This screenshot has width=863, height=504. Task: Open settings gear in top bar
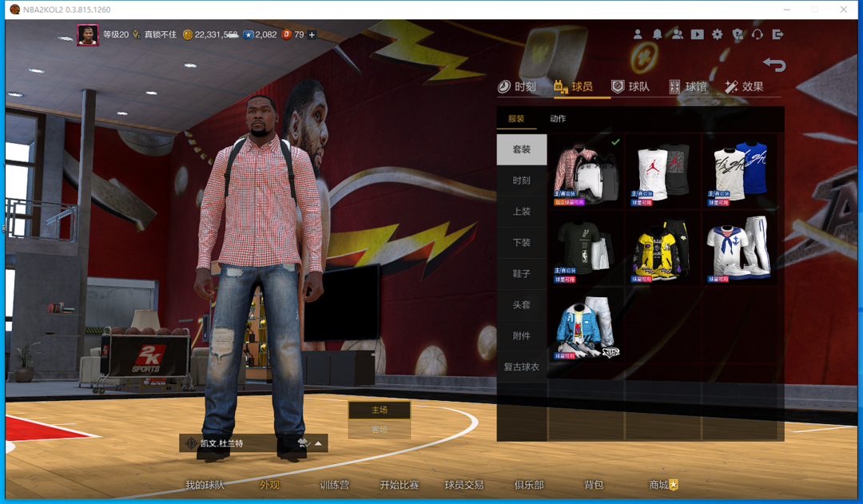717,34
